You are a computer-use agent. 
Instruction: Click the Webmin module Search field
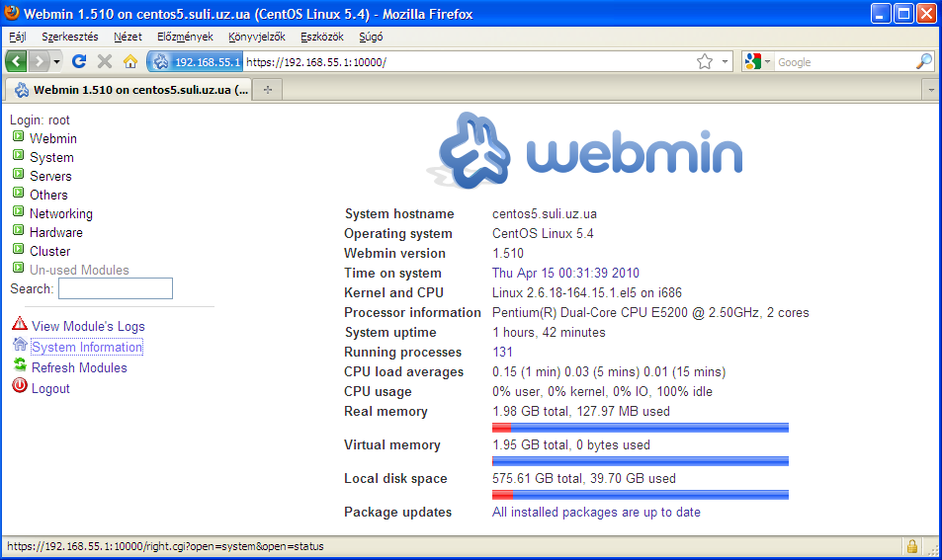click(115, 288)
